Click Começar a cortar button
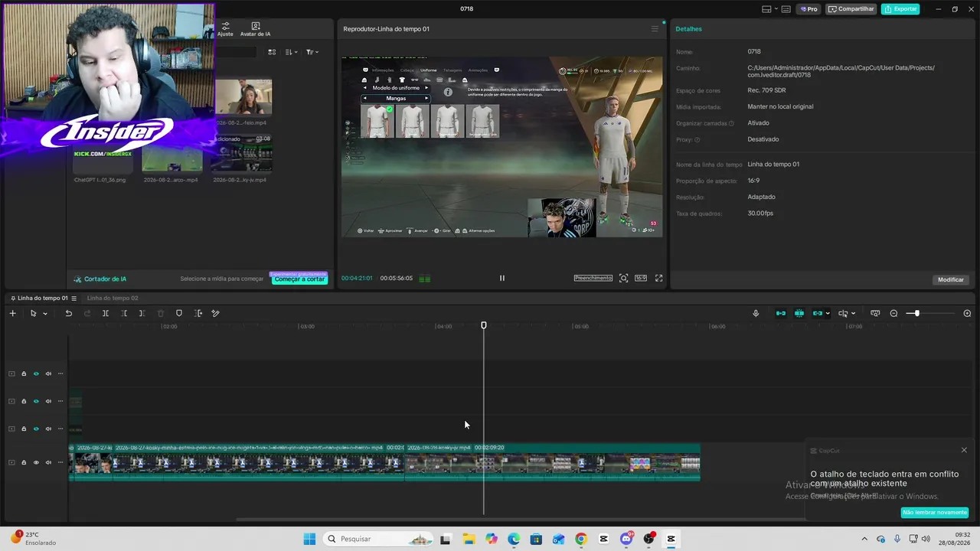This screenshot has height=551, width=980. pyautogui.click(x=299, y=279)
